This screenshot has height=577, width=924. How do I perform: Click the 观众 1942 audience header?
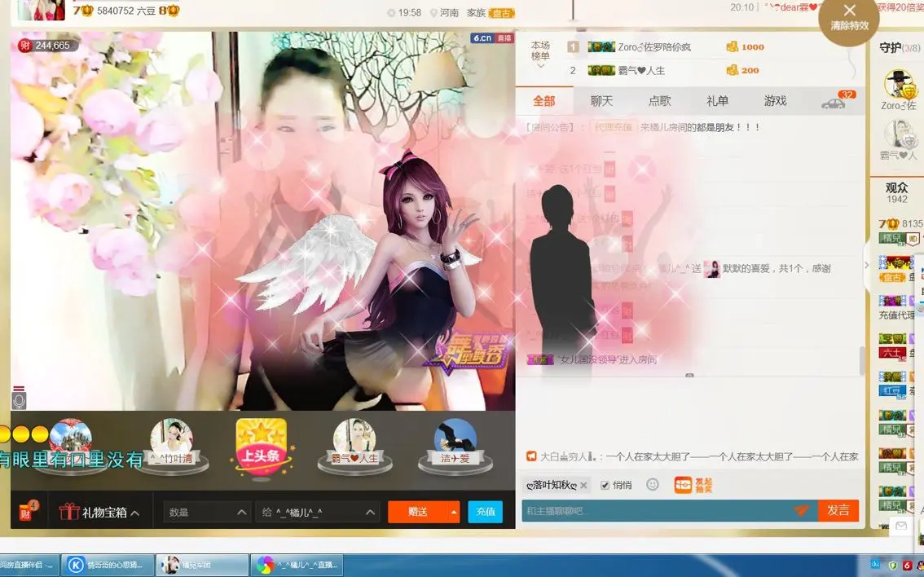coord(896,192)
